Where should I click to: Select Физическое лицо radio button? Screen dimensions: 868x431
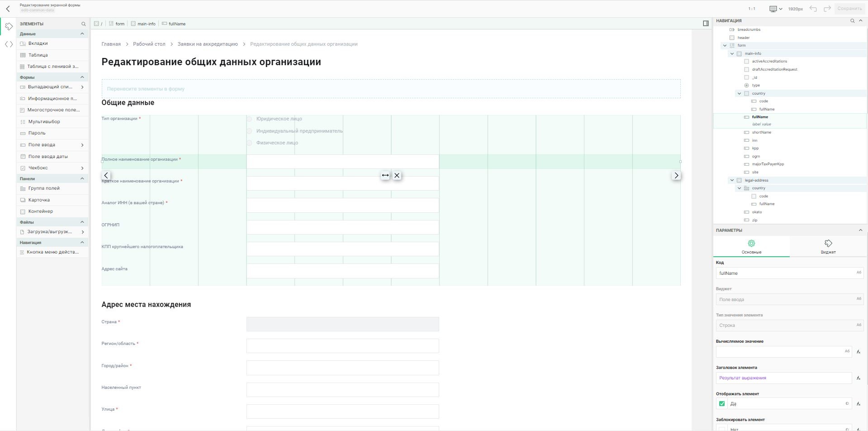[x=249, y=143]
